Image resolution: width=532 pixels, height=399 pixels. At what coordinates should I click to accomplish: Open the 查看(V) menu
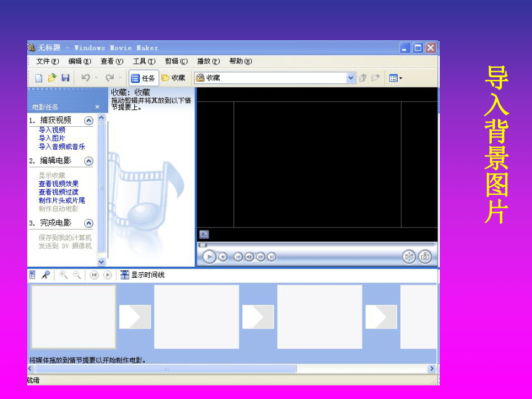pos(112,61)
